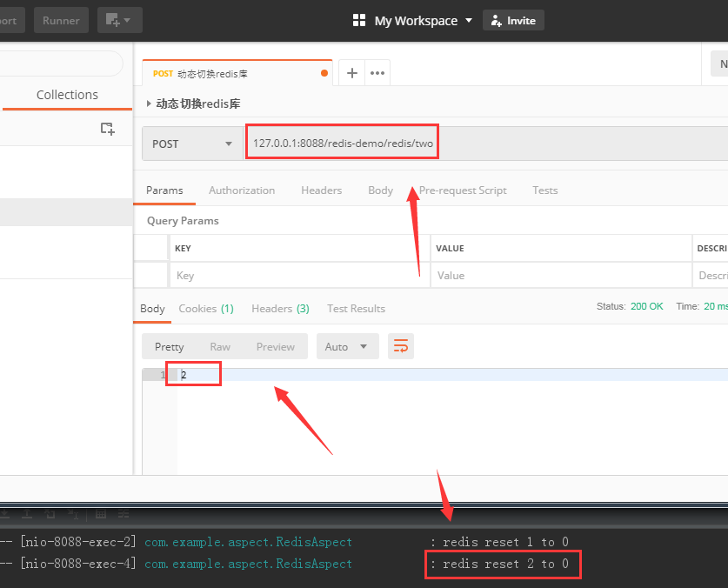Click the 'redis reset 1 to 0' log text
The height and width of the screenshot is (588, 728).
(x=505, y=542)
